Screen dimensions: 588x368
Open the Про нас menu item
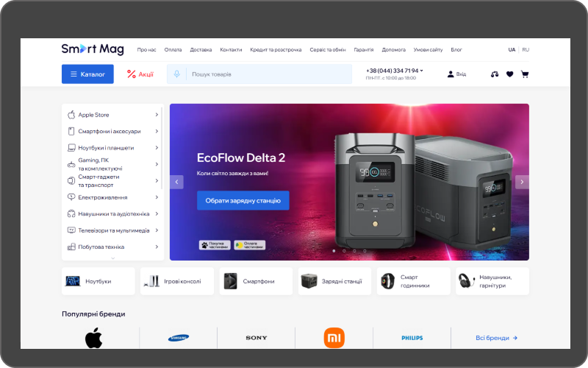(x=146, y=49)
